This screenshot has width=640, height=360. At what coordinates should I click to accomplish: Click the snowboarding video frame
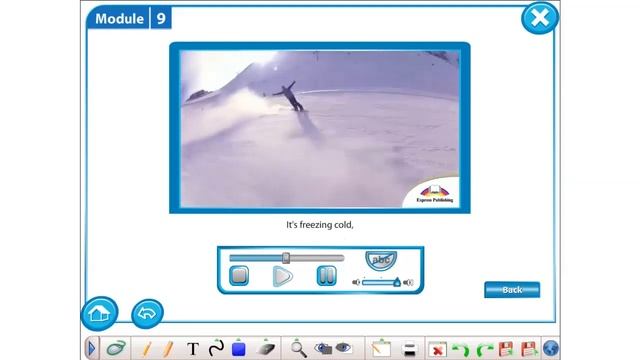320,128
